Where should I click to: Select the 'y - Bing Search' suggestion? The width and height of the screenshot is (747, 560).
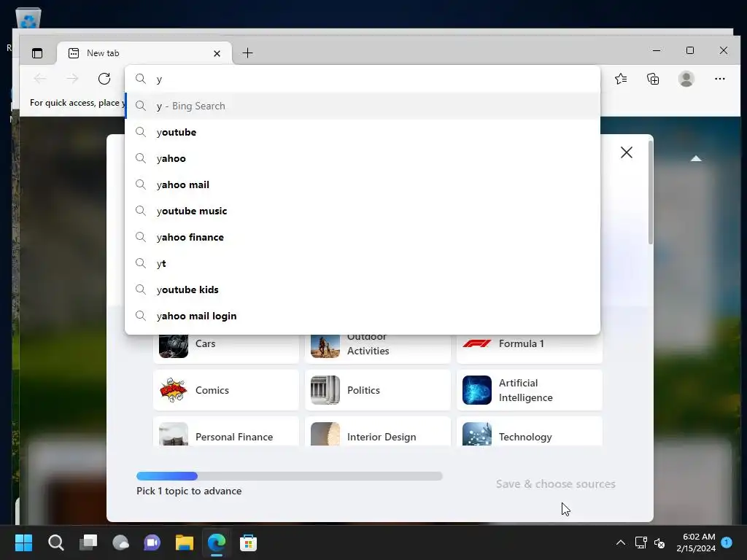(x=363, y=106)
